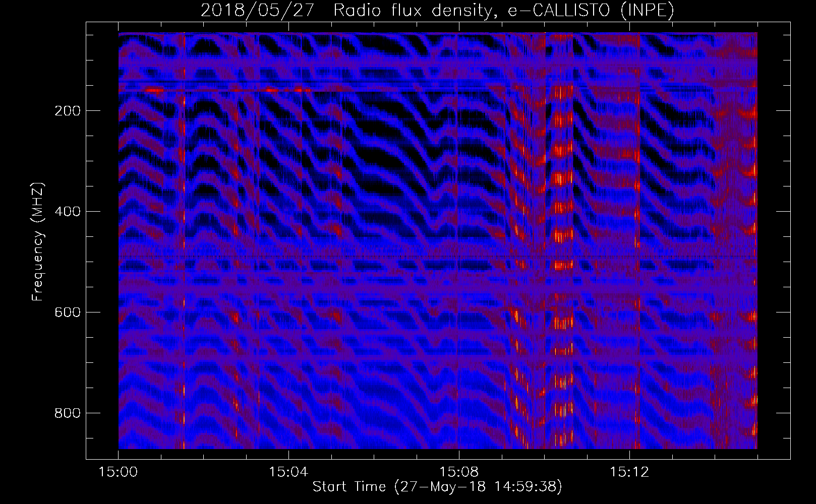The width and height of the screenshot is (816, 504).
Task: Click the 15:12 time tick label
Action: [629, 472]
